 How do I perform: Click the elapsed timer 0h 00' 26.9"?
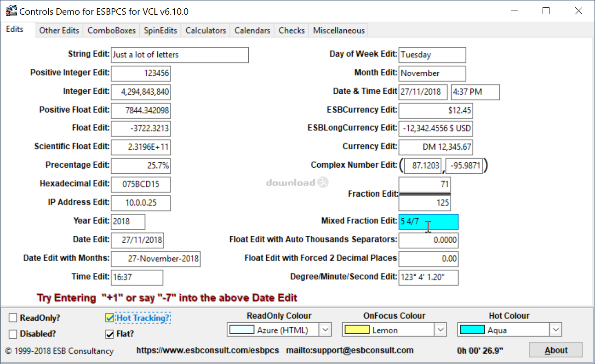coord(480,351)
